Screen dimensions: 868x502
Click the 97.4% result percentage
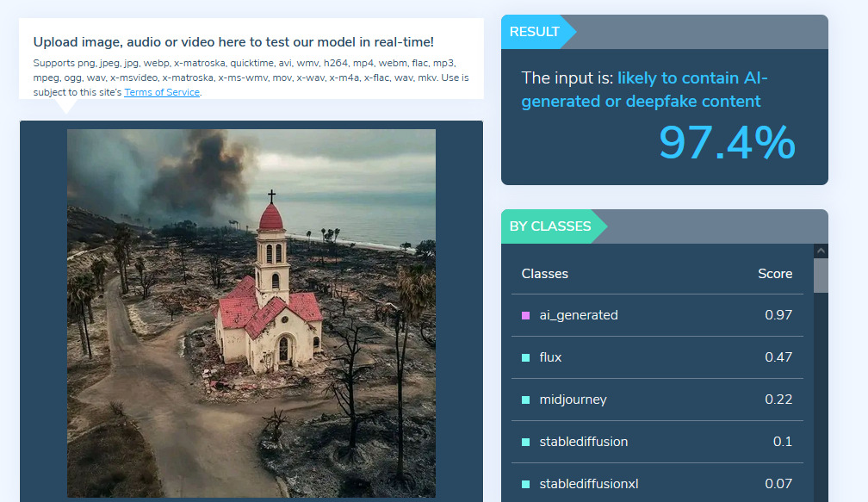727,143
